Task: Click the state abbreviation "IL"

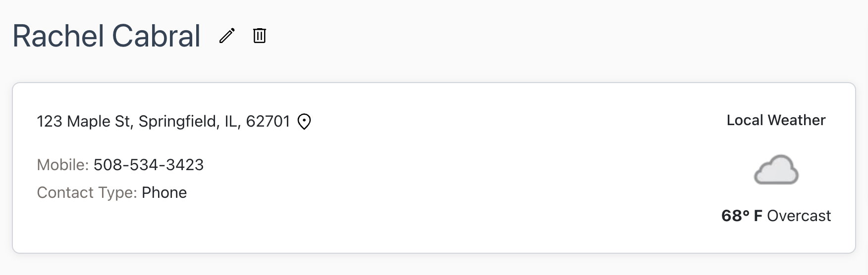Action: [232, 122]
